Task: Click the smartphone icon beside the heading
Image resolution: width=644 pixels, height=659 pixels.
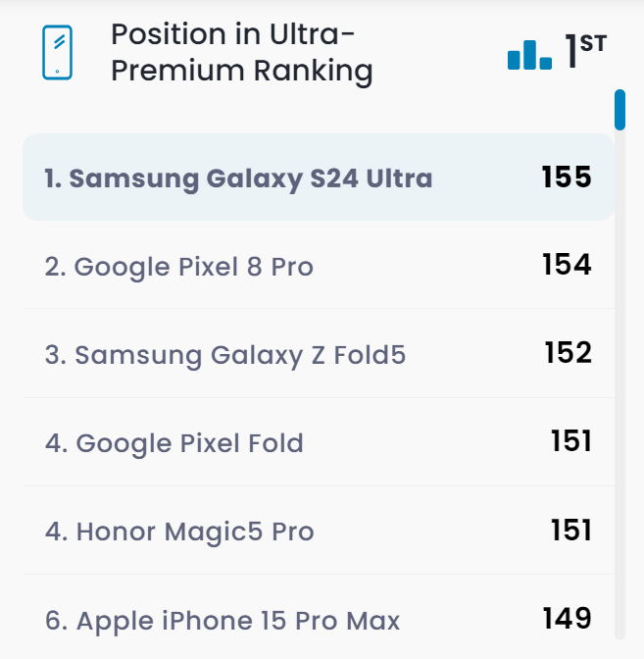Action: coord(58,53)
